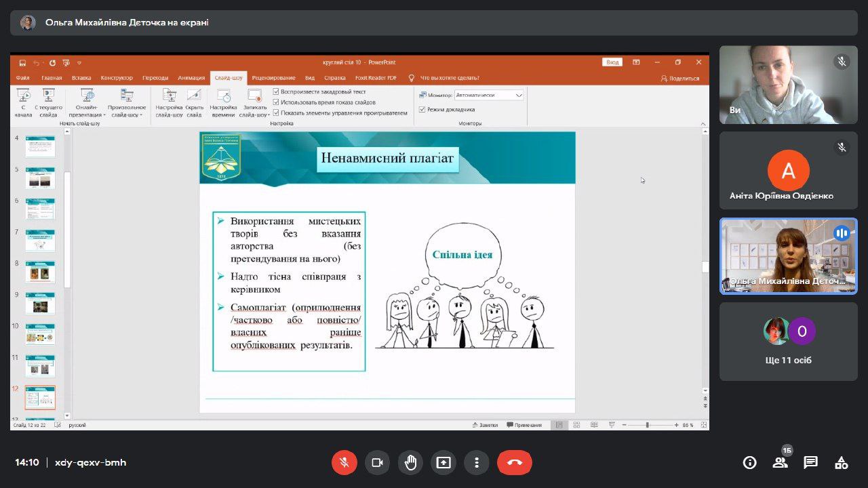Viewport: 868px width, 488px height.
Task: Toggle 'Воспроизвести закадровый текст' checkbox
Action: (276, 91)
